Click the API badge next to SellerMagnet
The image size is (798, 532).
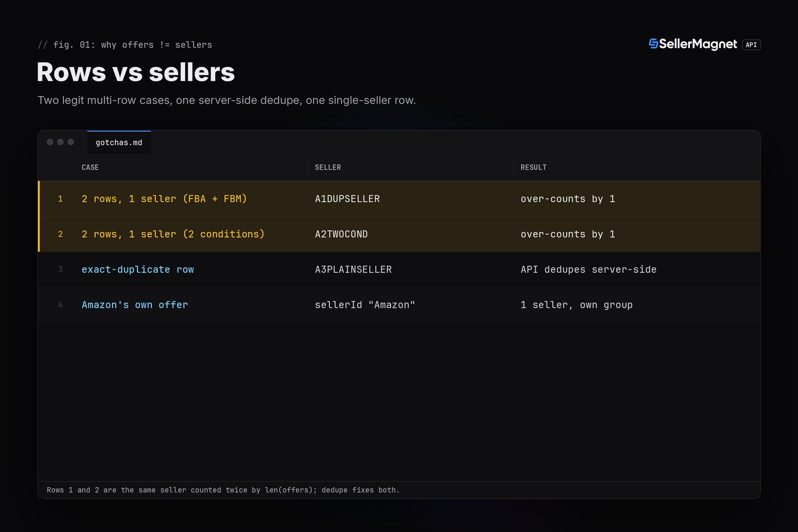751,45
